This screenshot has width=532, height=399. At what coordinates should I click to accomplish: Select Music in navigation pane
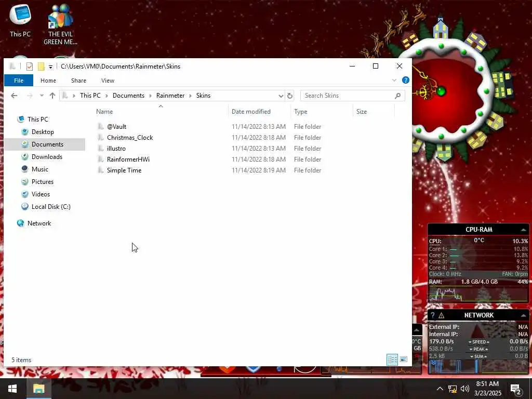pyautogui.click(x=39, y=169)
